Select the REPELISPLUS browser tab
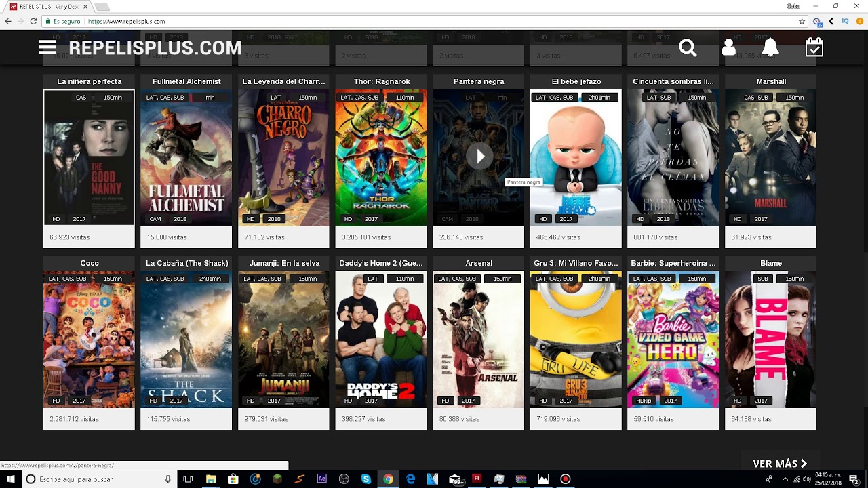868x488 pixels. pyautogui.click(x=49, y=7)
